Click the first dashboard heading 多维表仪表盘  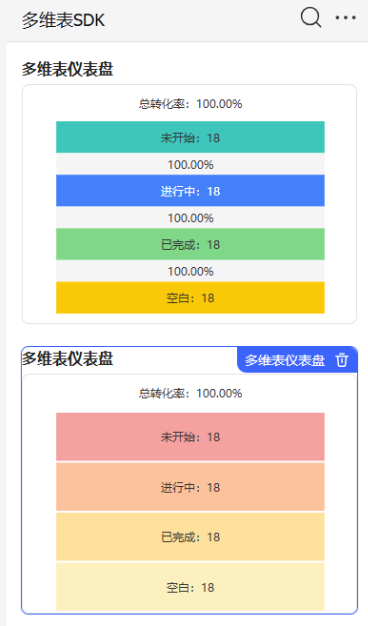point(67,69)
